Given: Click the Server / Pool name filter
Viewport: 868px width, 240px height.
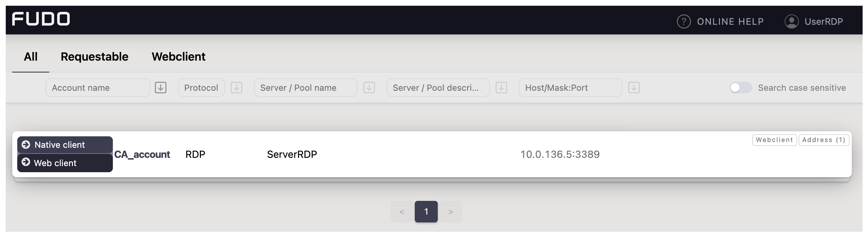Looking at the screenshot, I should click(306, 88).
